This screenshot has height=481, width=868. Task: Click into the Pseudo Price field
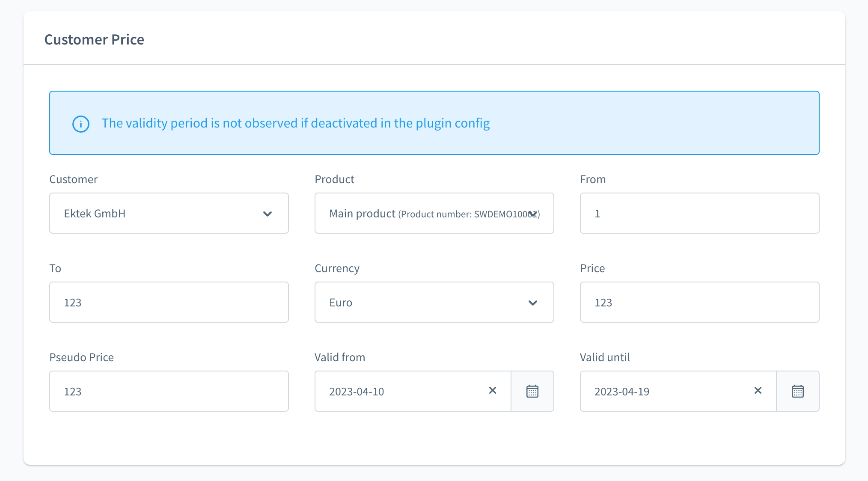(169, 392)
